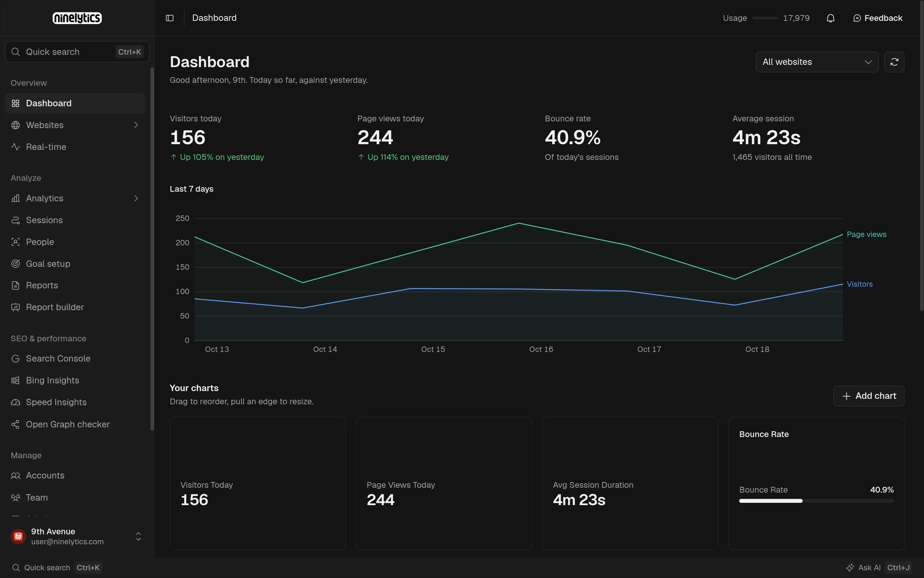The height and width of the screenshot is (578, 924).
Task: Click "1,465 visitors all time" text
Action: [x=772, y=157]
